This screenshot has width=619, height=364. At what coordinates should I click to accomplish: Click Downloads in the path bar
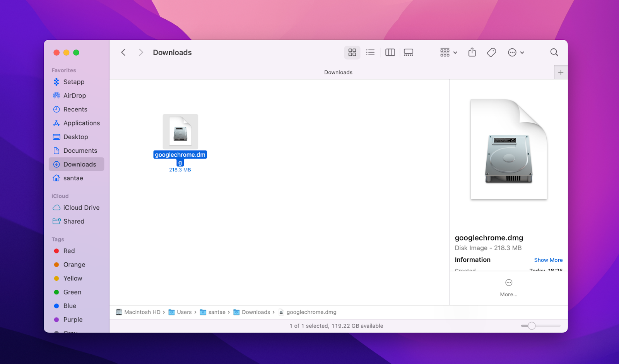coord(252,312)
